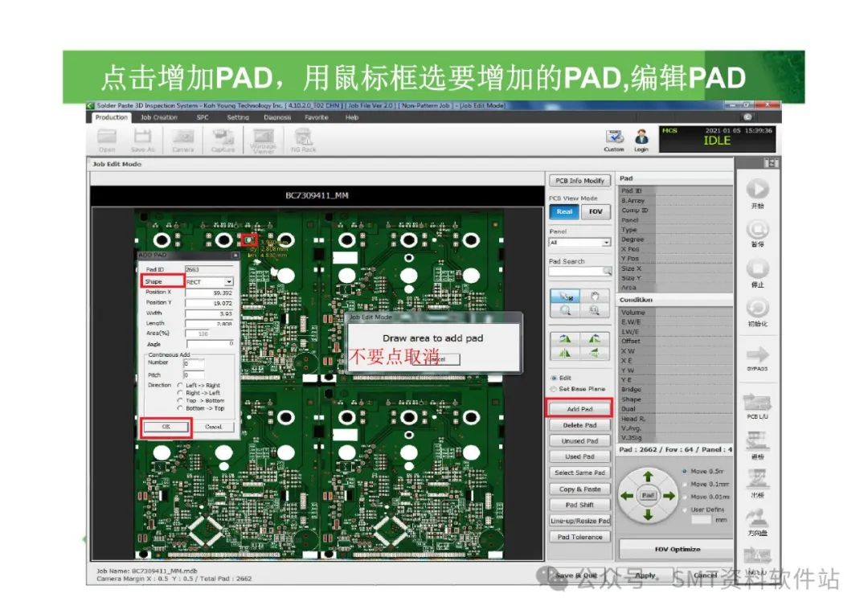
Task: Click OK in Add Pad dialog
Action: [x=166, y=427]
